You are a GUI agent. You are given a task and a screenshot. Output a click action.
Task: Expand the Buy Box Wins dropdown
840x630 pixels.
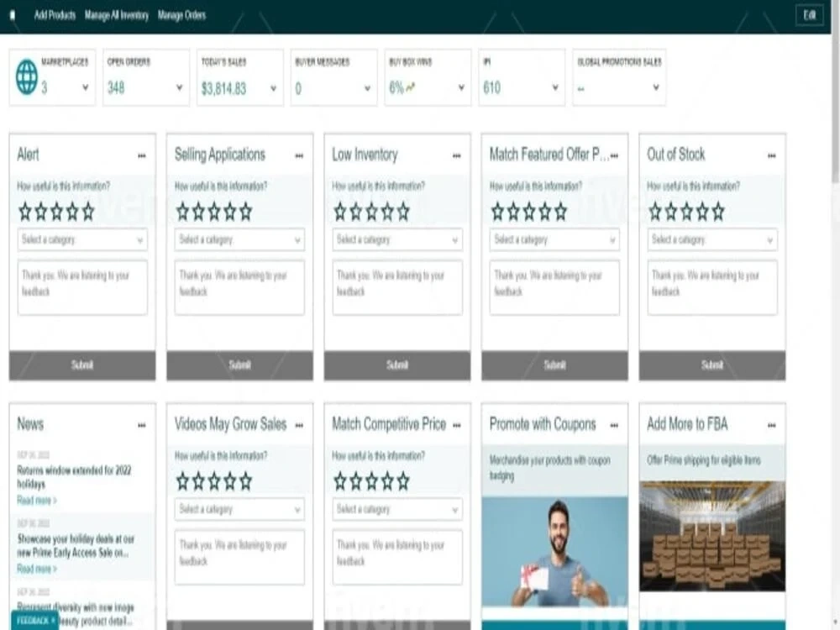(x=461, y=87)
